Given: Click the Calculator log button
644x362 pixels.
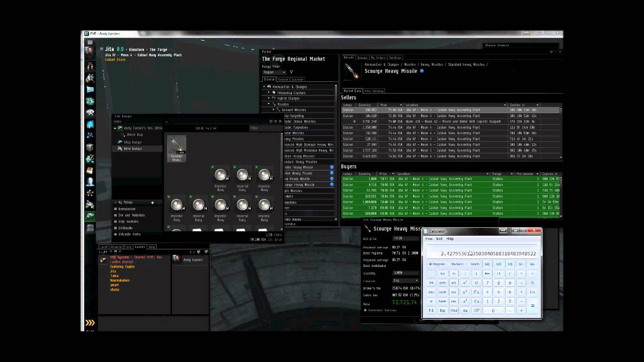Looking at the screenshot, I should point(465,311).
